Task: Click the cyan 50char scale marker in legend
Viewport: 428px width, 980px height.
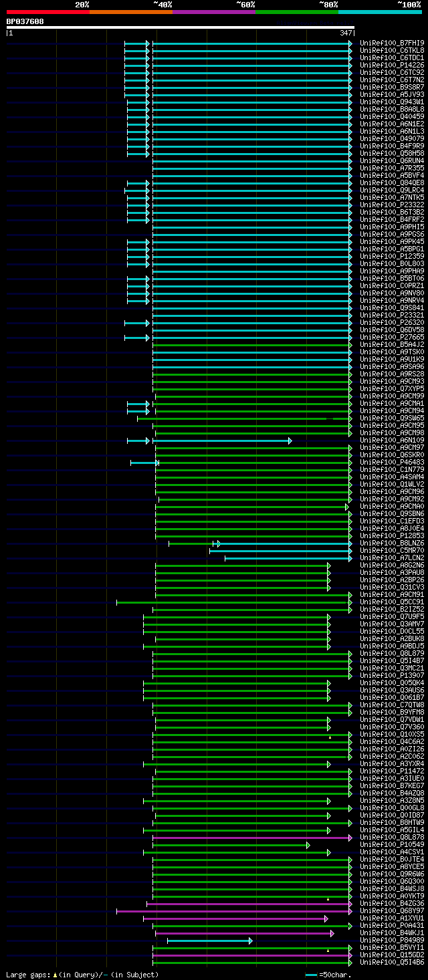Action: [311, 975]
